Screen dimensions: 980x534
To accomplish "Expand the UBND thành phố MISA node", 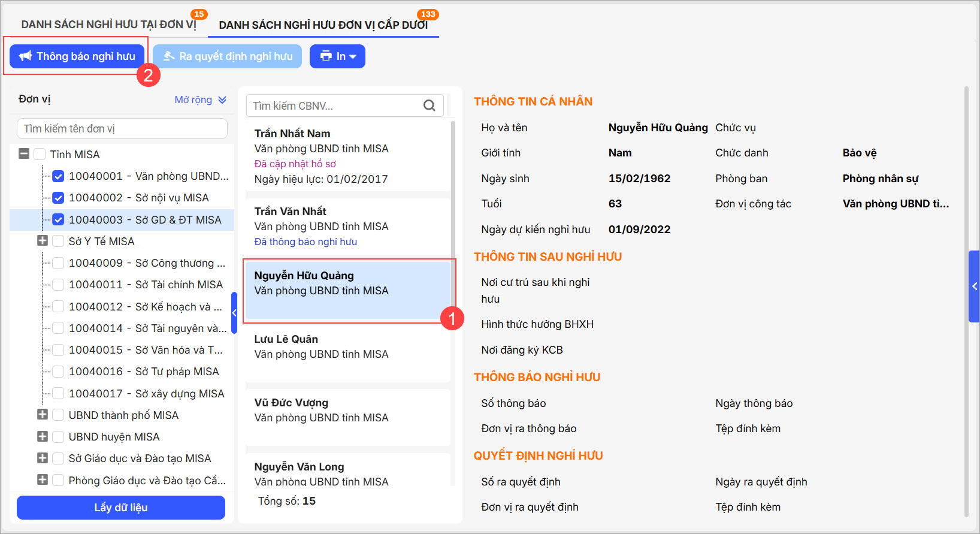I will click(x=43, y=415).
